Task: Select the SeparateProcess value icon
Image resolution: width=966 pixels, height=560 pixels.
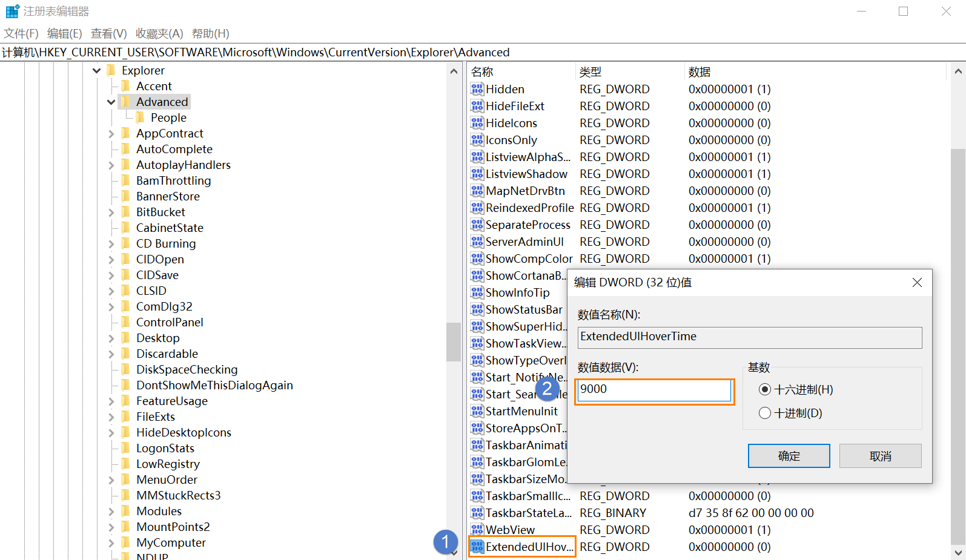Action: [x=477, y=225]
